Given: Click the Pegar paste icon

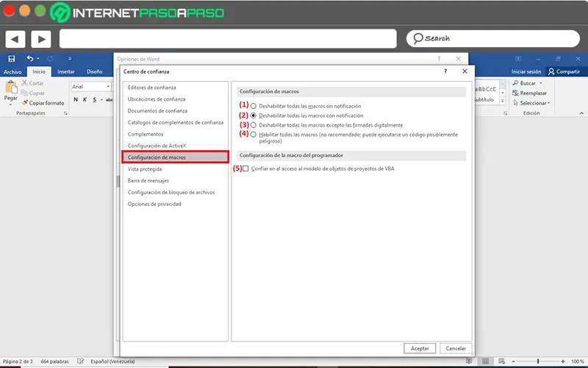Looking at the screenshot, I should [x=11, y=87].
